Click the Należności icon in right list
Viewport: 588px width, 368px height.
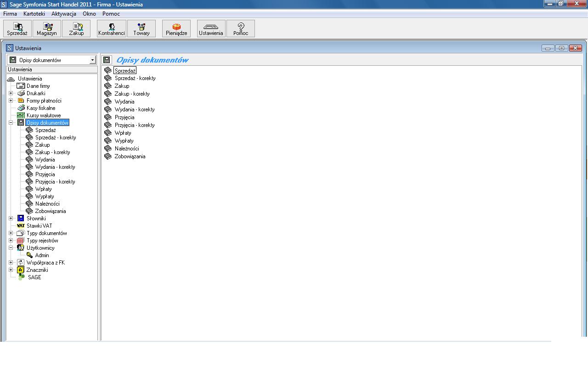coord(108,149)
